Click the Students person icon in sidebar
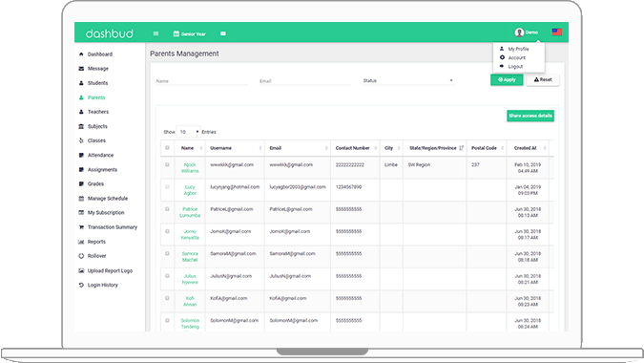 [x=81, y=83]
